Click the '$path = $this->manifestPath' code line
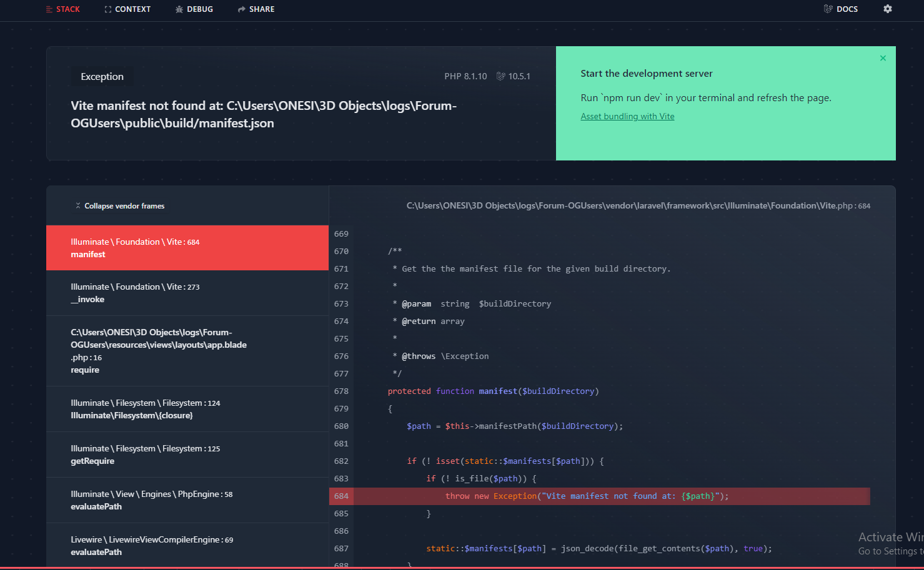 pyautogui.click(x=515, y=426)
